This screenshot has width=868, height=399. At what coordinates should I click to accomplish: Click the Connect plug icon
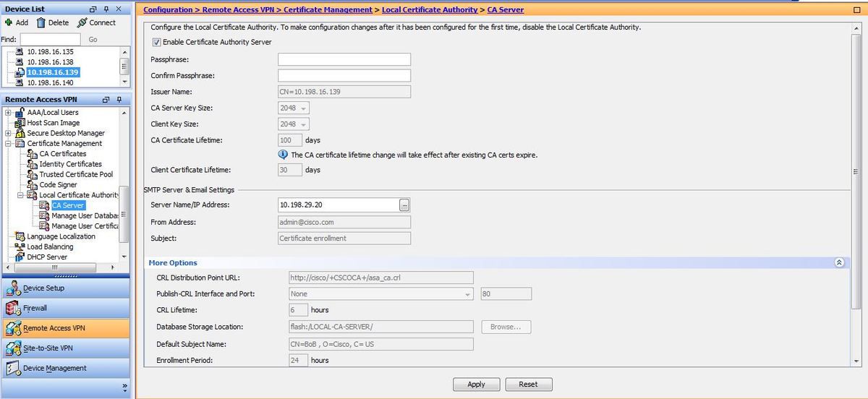pyautogui.click(x=82, y=22)
